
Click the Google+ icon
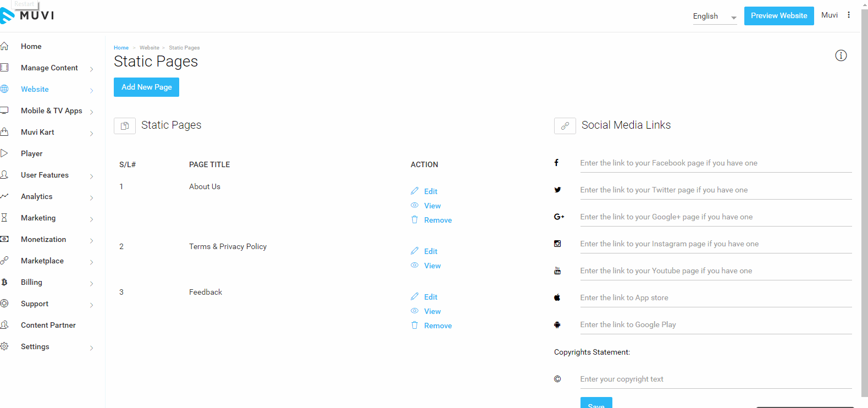pos(559,217)
